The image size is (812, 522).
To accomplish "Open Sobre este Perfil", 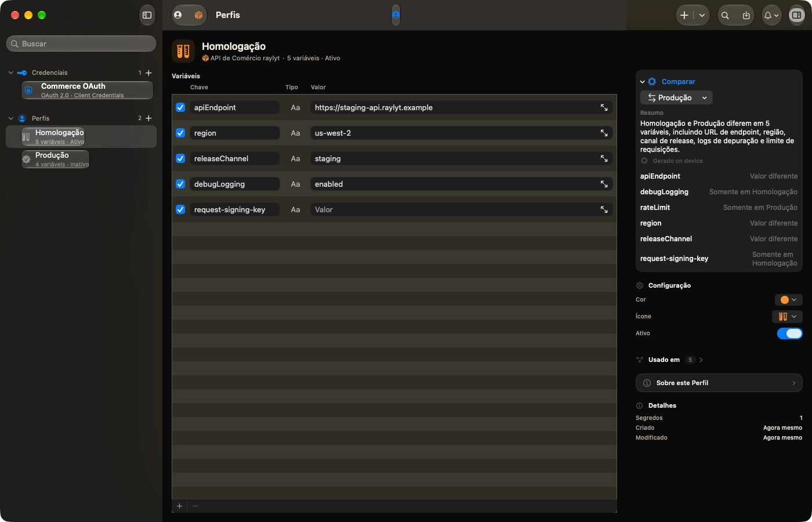I will (719, 383).
